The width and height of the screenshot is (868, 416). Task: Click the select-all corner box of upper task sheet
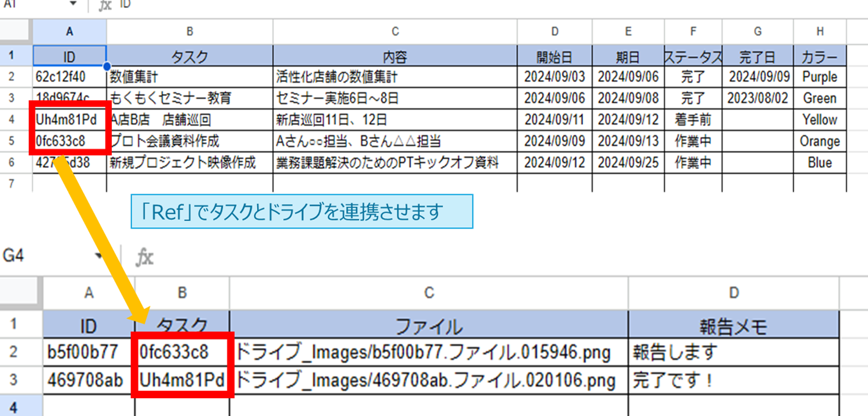click(x=16, y=32)
